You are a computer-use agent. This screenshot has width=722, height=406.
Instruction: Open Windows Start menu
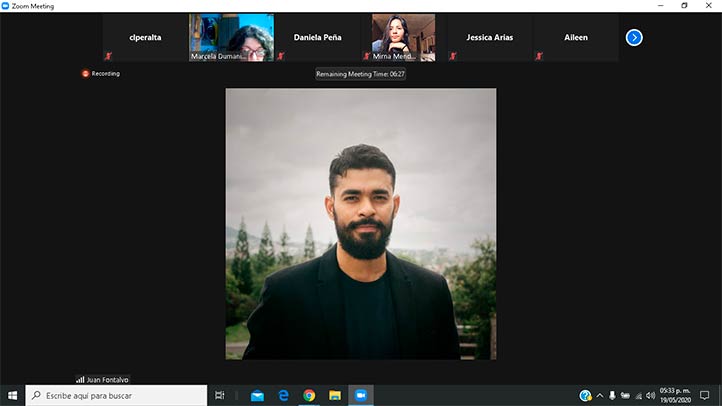pyautogui.click(x=12, y=396)
